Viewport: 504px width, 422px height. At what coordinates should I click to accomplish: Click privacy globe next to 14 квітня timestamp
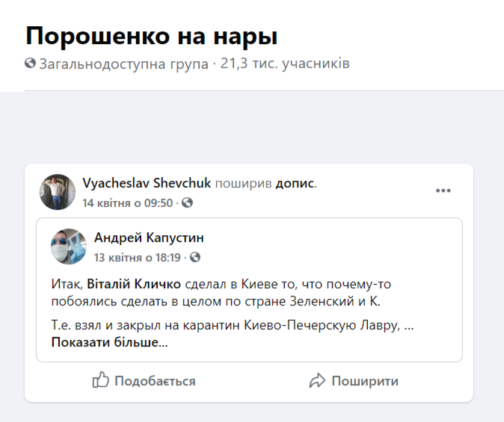[187, 203]
